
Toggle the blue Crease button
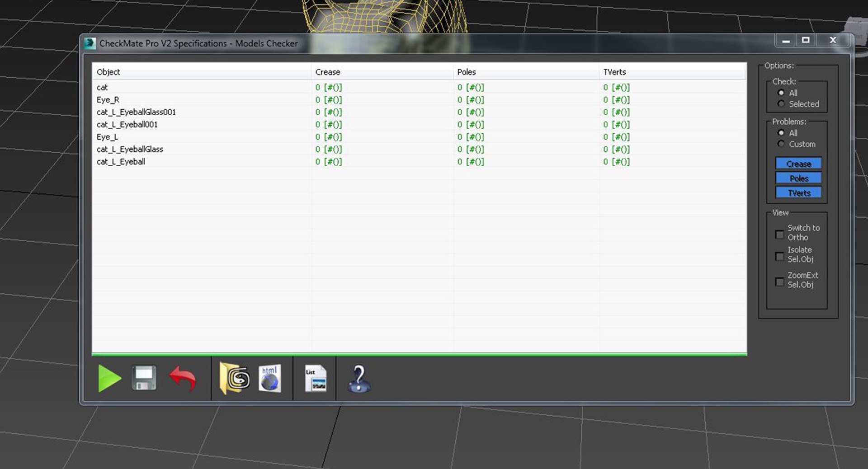(798, 164)
